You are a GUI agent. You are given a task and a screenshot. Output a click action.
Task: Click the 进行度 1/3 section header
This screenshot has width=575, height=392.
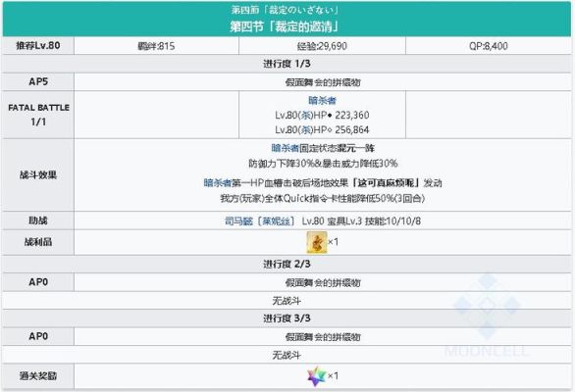coord(287,64)
